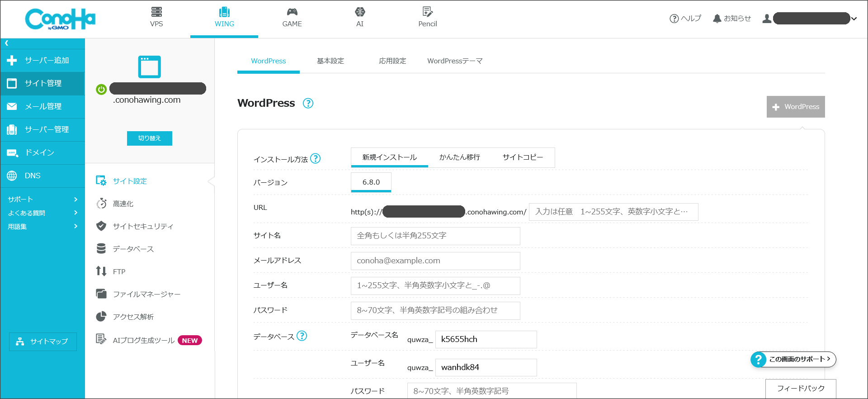This screenshot has width=868, height=399.
Task: Click the サイト名 input field
Action: (x=435, y=236)
